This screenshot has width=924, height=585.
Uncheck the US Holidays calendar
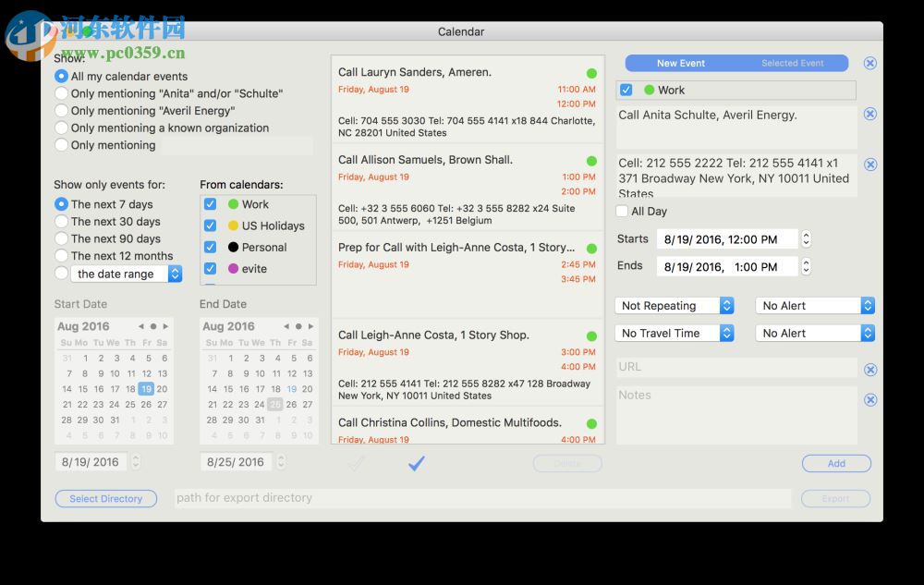tap(209, 225)
